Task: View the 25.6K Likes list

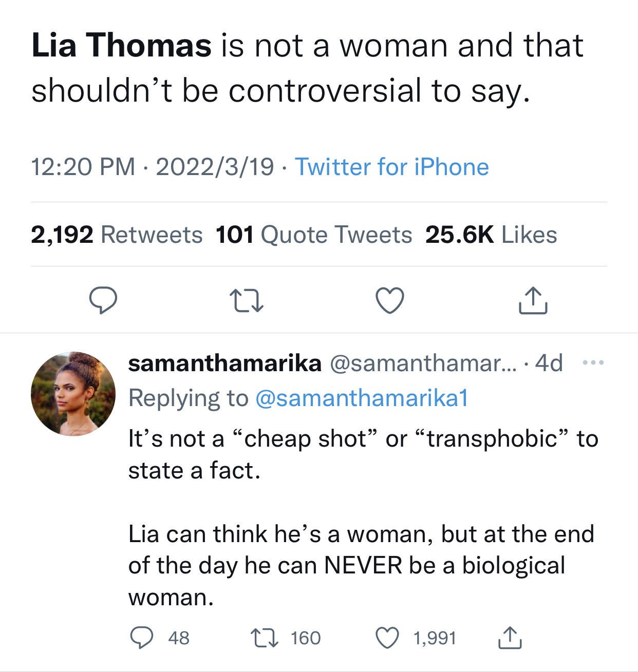Action: click(x=491, y=235)
